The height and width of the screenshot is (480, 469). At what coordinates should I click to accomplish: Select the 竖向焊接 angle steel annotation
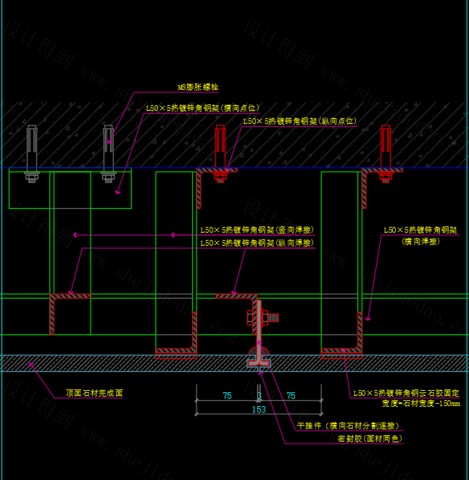pos(257,230)
